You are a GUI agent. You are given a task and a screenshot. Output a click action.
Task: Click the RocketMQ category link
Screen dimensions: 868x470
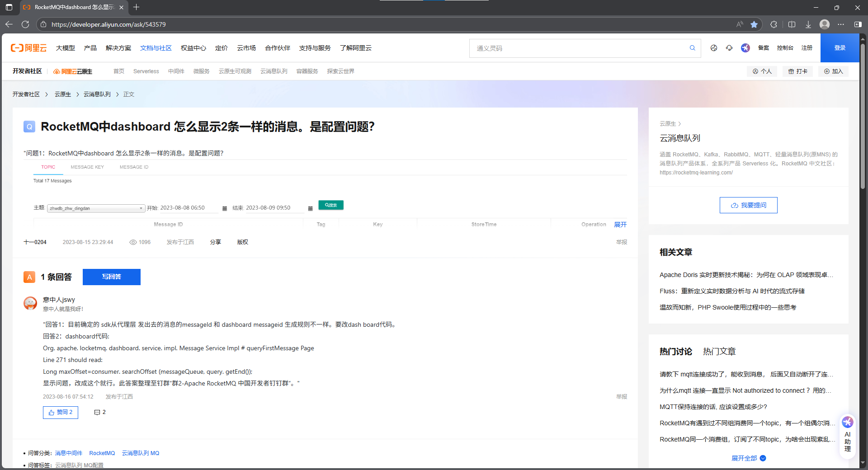click(102, 453)
